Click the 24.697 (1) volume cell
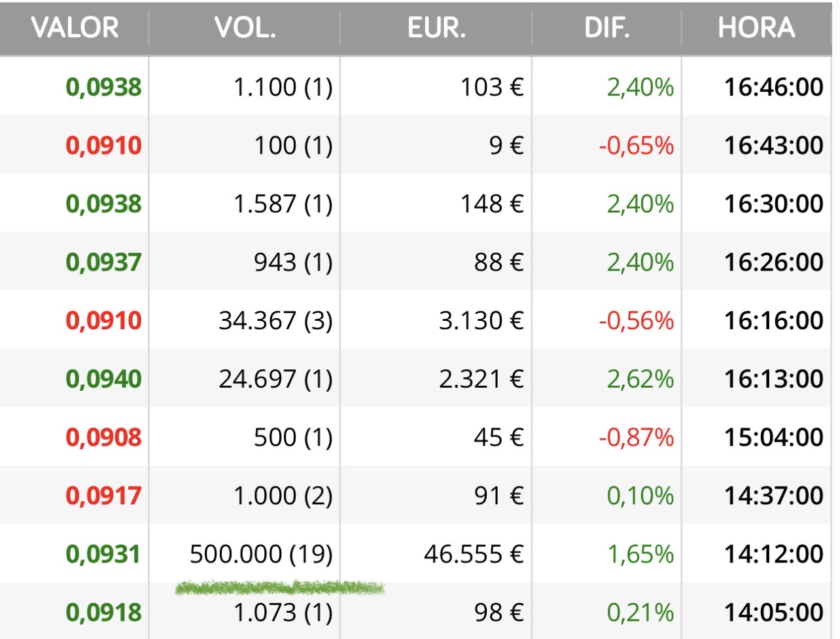Screen dimensions: 840x639 [x=275, y=379]
